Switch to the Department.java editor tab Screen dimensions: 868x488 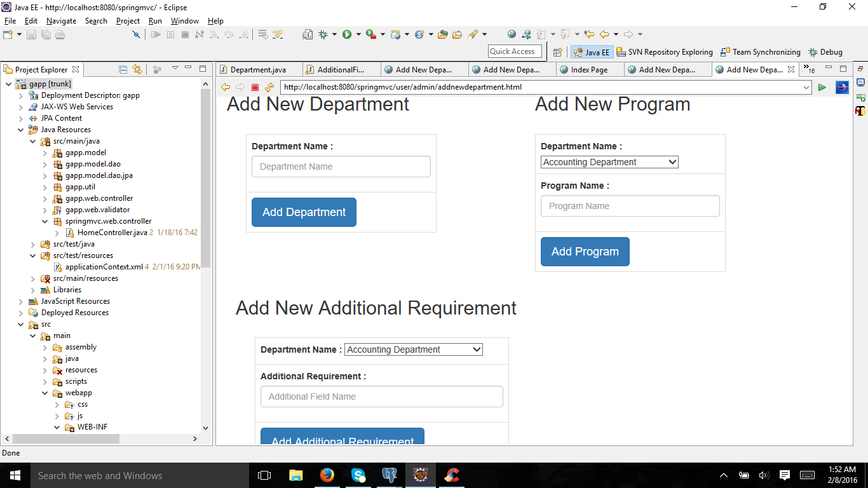(x=257, y=70)
